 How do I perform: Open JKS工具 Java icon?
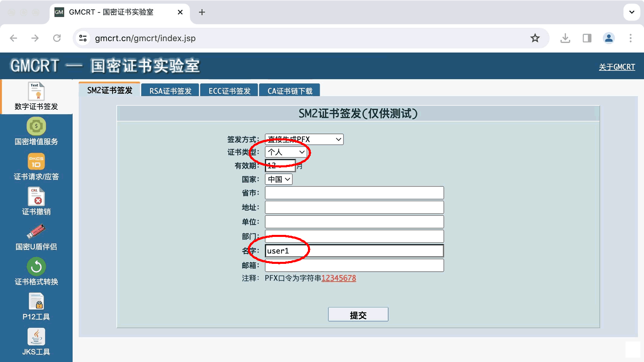click(x=36, y=337)
